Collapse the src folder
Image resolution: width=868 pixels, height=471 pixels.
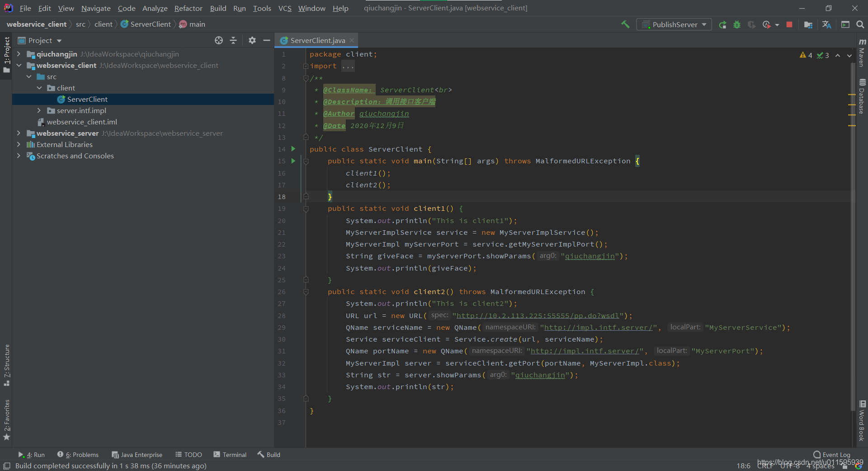pos(29,76)
